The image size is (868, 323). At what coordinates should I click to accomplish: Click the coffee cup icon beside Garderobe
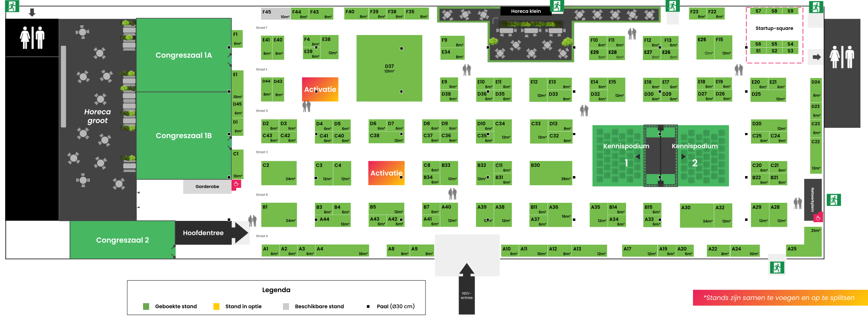pyautogui.click(x=236, y=184)
